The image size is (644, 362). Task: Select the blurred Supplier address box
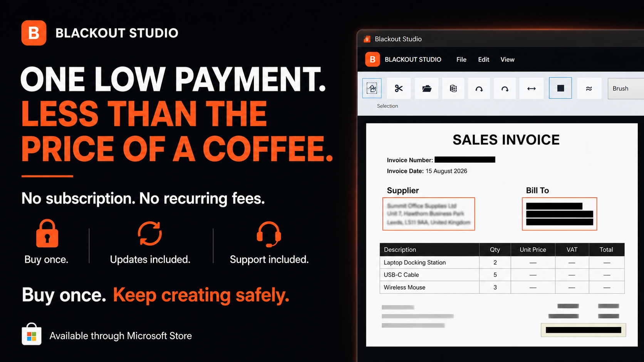[428, 214]
